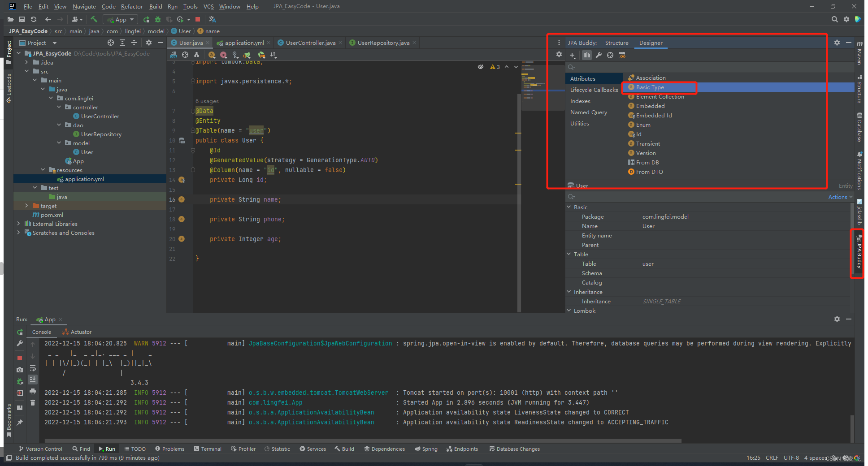Click the pin tab icon in Run panel
The image size is (868, 466).
pos(20,422)
